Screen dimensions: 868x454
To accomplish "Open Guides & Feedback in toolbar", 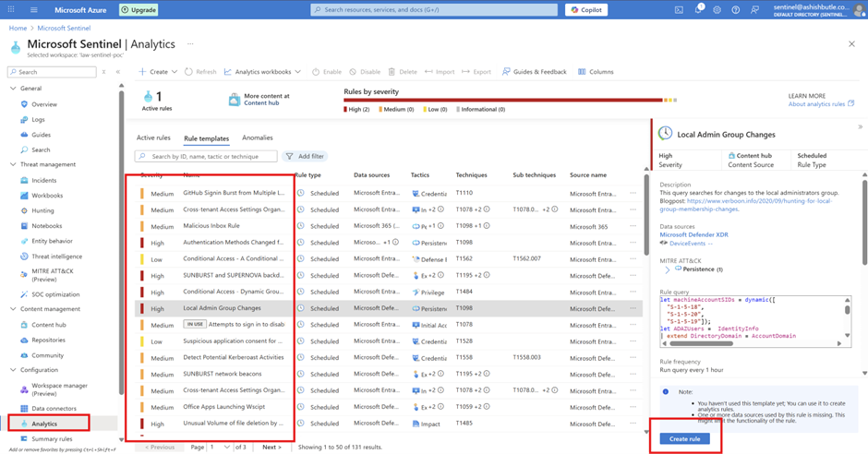I will click(x=534, y=72).
